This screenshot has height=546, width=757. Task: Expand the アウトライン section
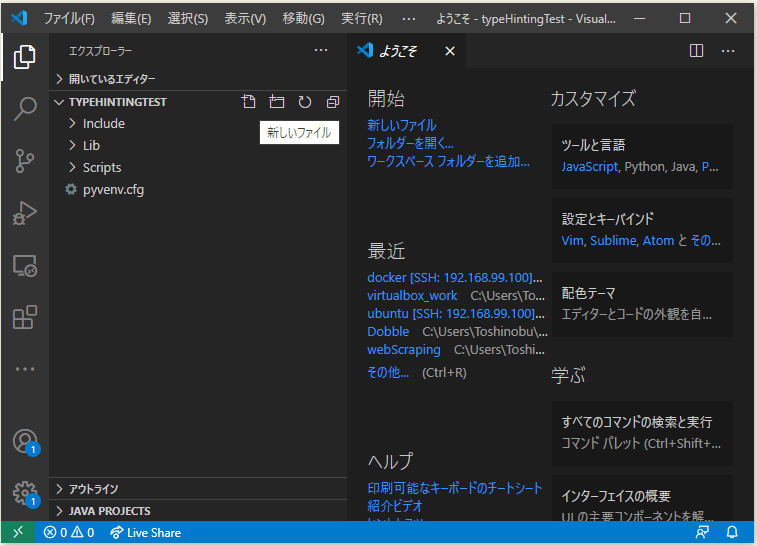coord(198,489)
